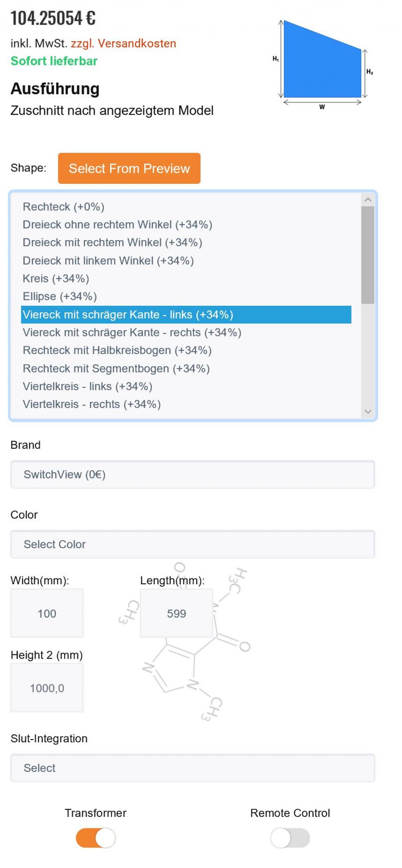The width and height of the screenshot is (402, 868).
Task: Click the Width(mm) input field
Action: click(x=47, y=613)
